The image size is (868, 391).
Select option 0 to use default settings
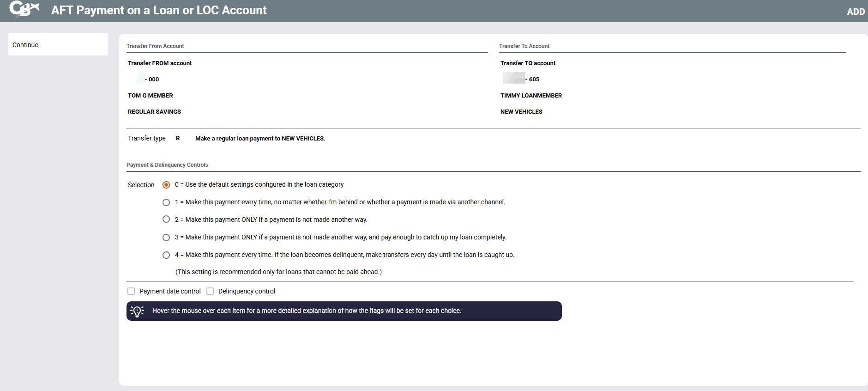tap(166, 185)
